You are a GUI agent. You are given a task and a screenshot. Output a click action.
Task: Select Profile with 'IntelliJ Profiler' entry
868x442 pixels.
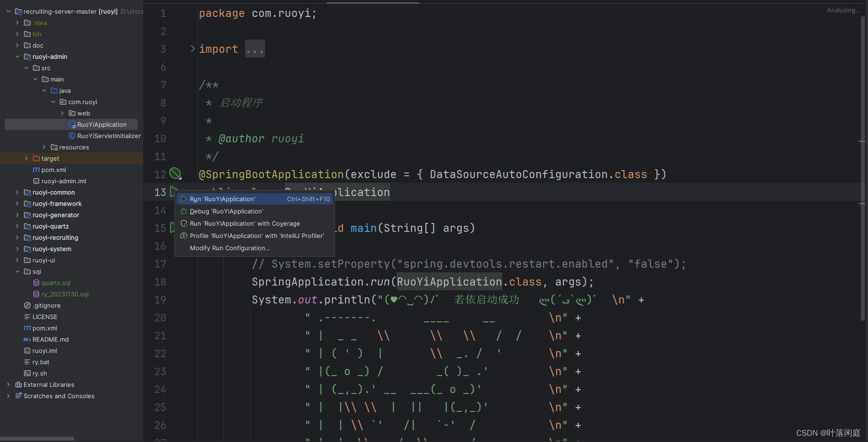[x=254, y=236]
